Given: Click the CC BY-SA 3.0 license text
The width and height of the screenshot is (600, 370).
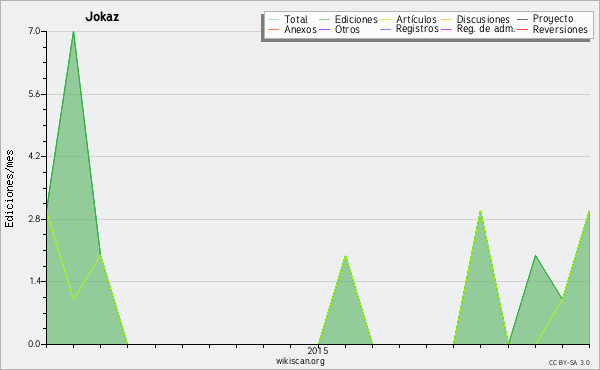Looking at the screenshot, I should pyautogui.click(x=569, y=363).
